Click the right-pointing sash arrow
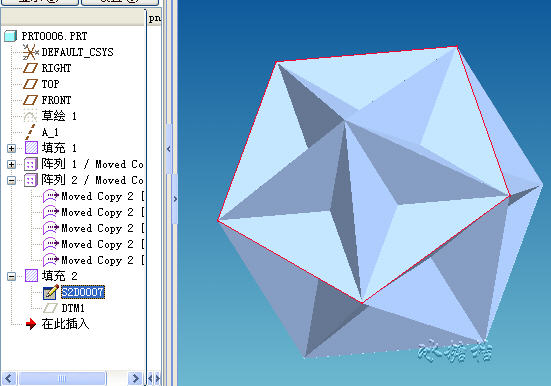551x386 pixels. point(175,199)
